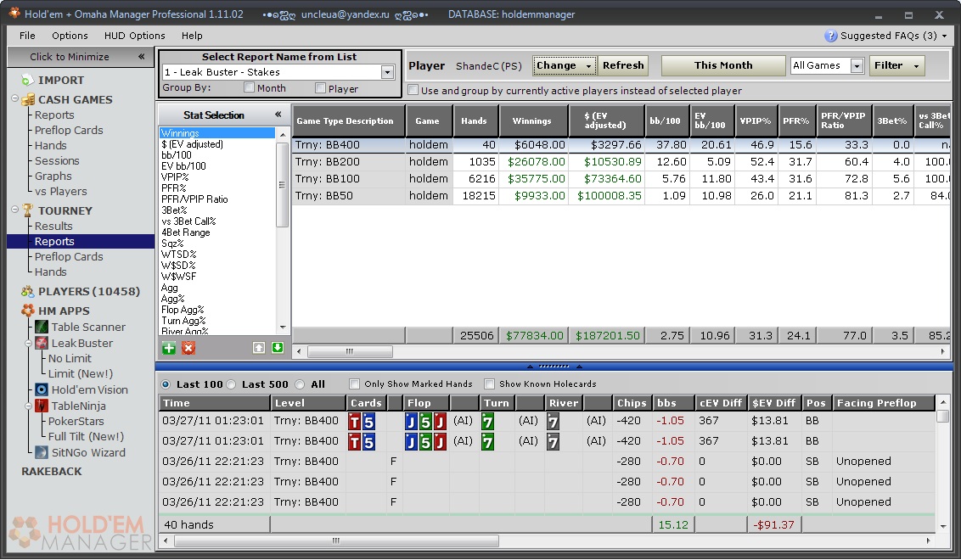Launch Hold'em Vision from HM Apps
The image size is (961, 560).
pyautogui.click(x=89, y=389)
